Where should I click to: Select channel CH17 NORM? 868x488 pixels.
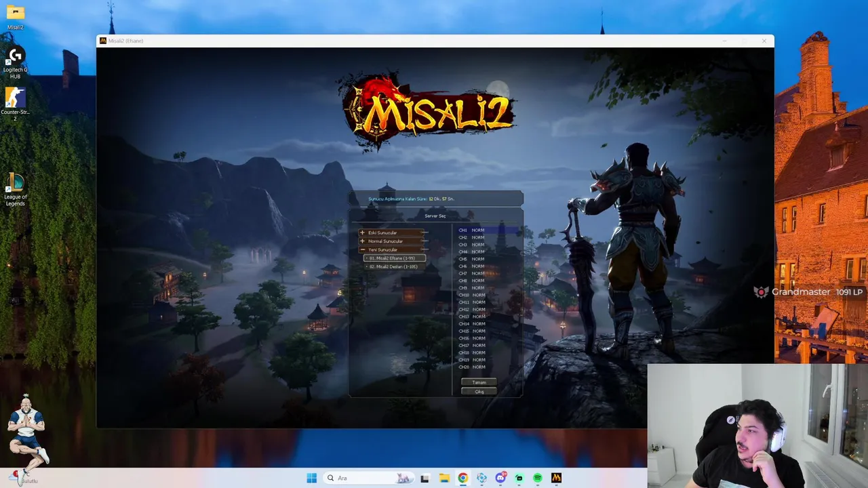tap(487, 346)
